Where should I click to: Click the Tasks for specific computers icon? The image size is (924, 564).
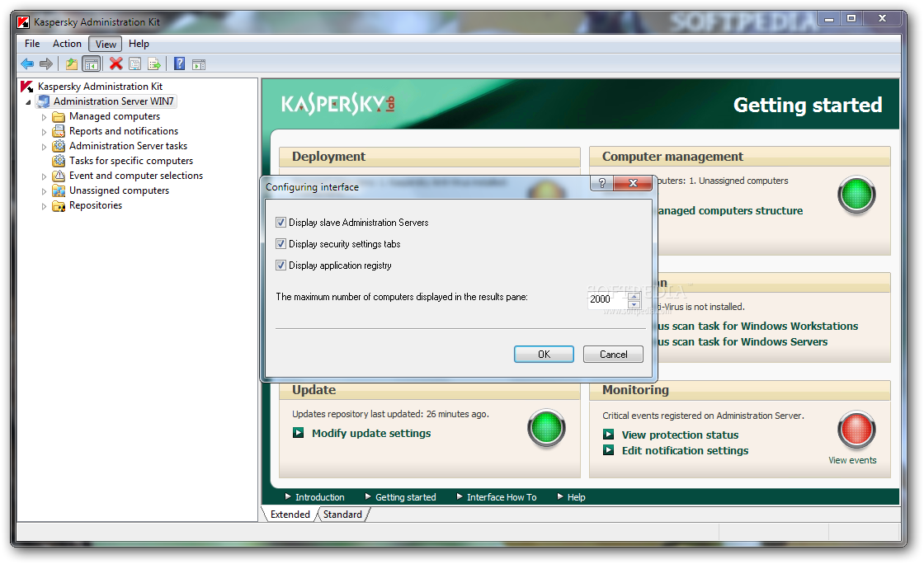(59, 161)
